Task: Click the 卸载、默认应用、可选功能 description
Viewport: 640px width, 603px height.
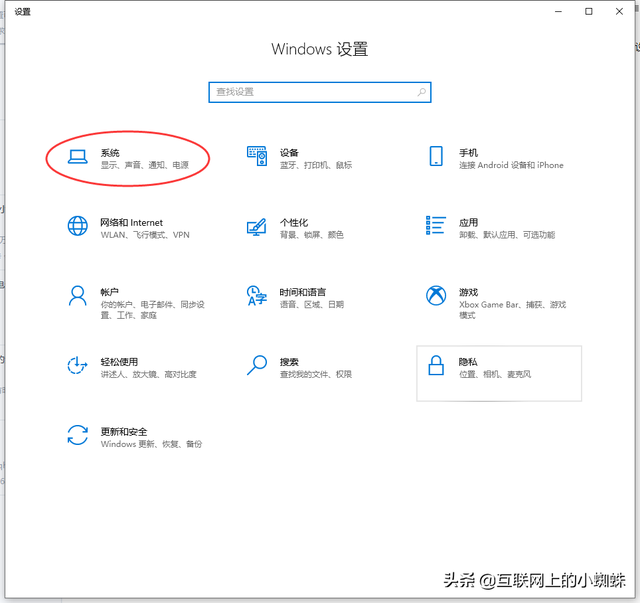Action: (507, 235)
